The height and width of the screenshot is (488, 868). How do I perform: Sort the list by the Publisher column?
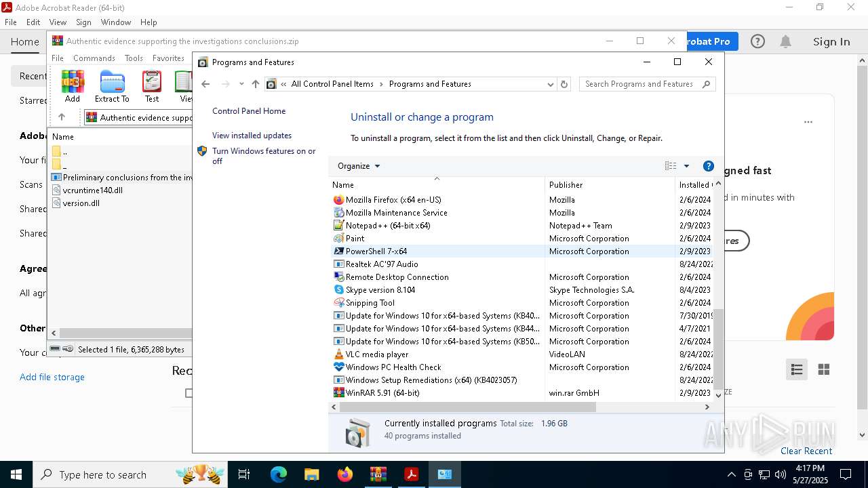tap(610, 184)
